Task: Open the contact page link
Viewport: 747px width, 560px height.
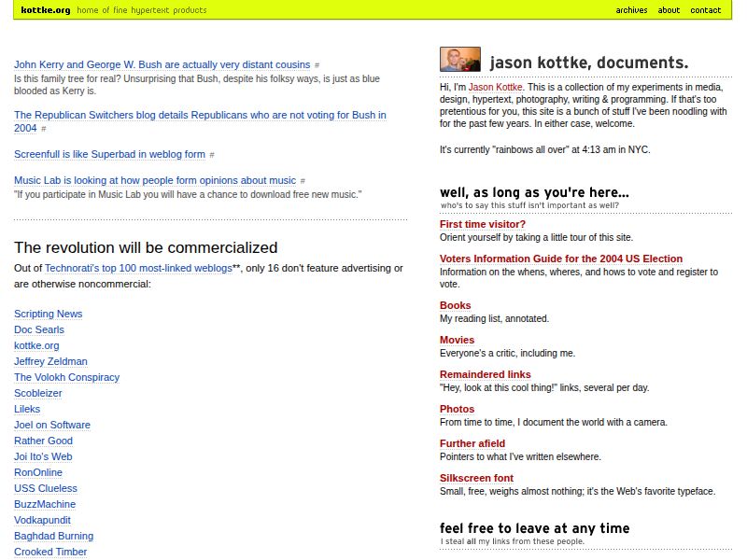Action: click(706, 10)
